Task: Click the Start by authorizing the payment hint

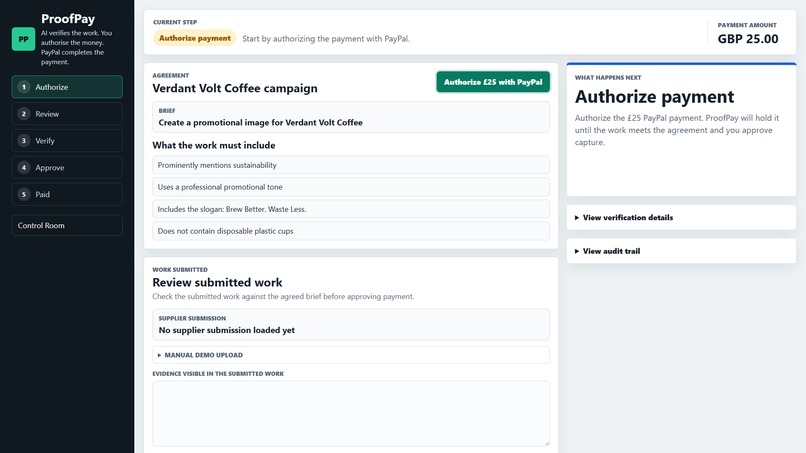Action: point(326,39)
